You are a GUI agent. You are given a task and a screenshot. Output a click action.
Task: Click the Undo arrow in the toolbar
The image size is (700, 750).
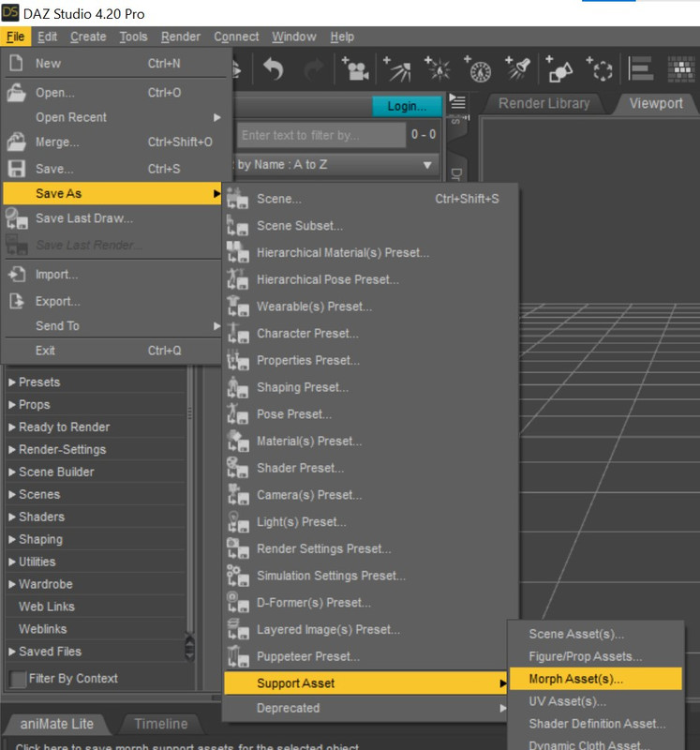coord(274,68)
